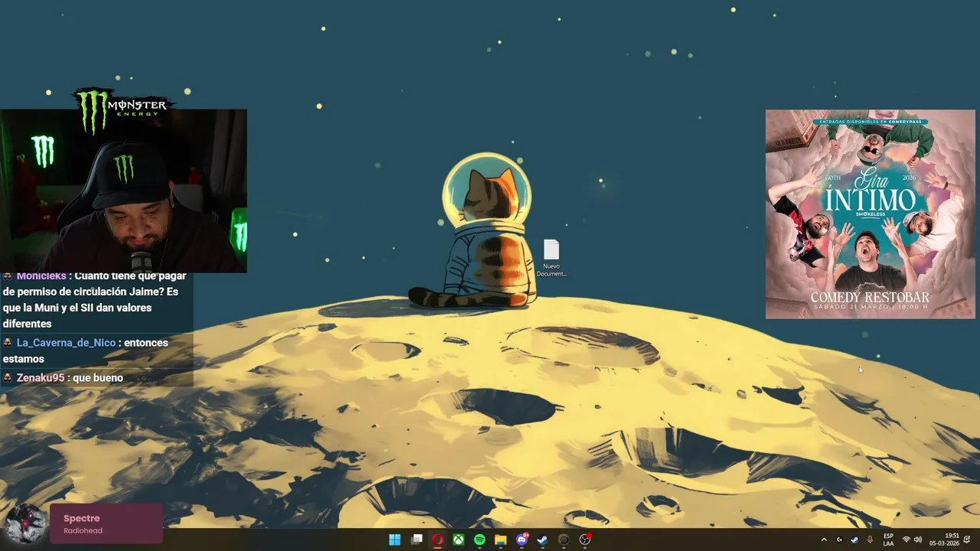The width and height of the screenshot is (980, 551).
Task: Expand the hidden system tray icons
Action: pos(824,540)
